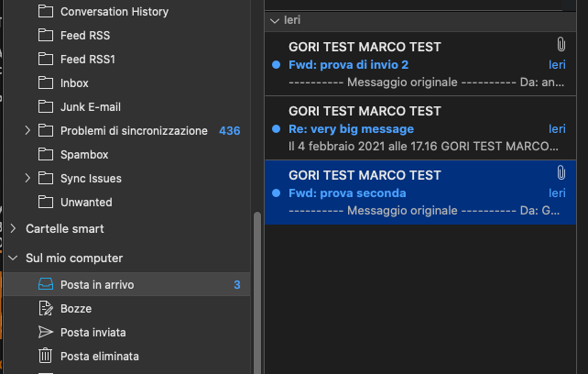Click attachment paperclip on Fwd: prova seconda
The width and height of the screenshot is (588, 374).
click(x=561, y=173)
